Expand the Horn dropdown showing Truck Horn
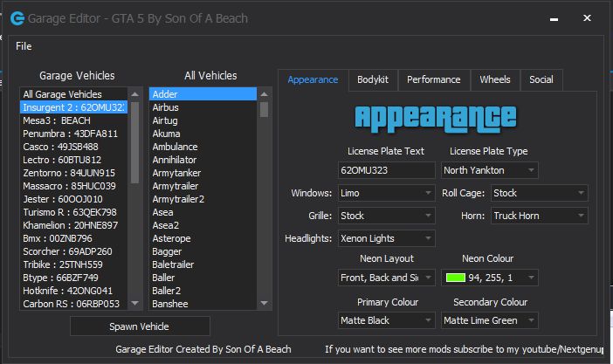 [539, 216]
